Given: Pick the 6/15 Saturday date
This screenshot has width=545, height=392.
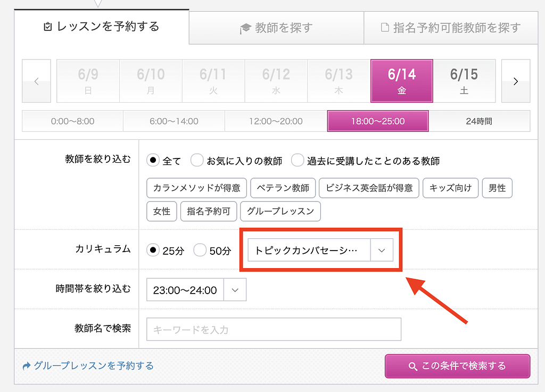Looking at the screenshot, I should (x=464, y=81).
